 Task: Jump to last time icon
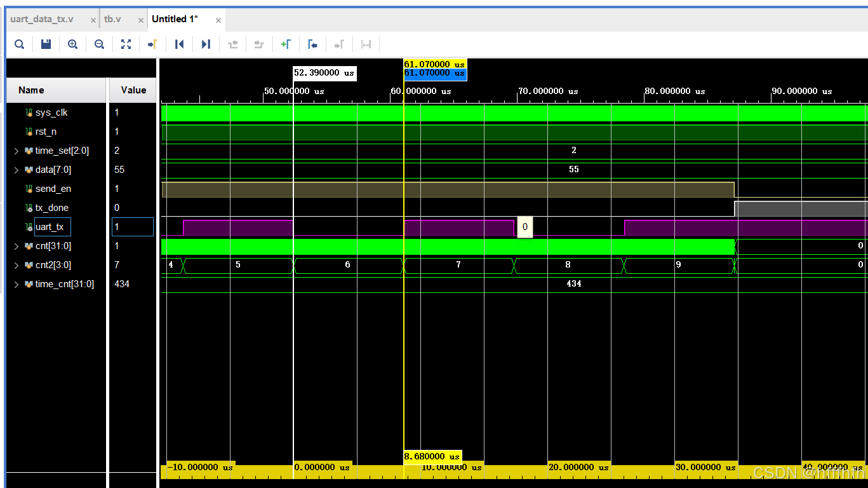[x=206, y=44]
